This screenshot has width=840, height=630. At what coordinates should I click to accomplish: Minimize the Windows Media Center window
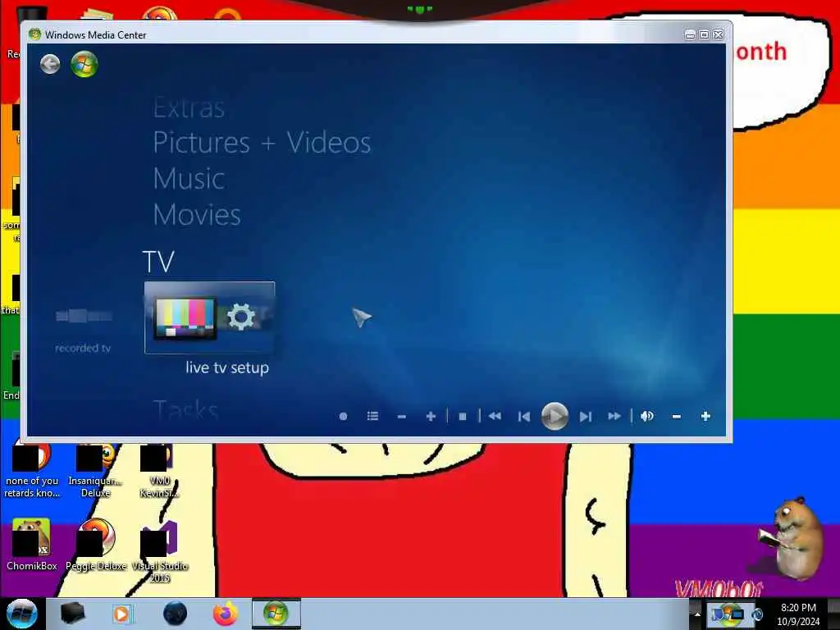(x=690, y=34)
